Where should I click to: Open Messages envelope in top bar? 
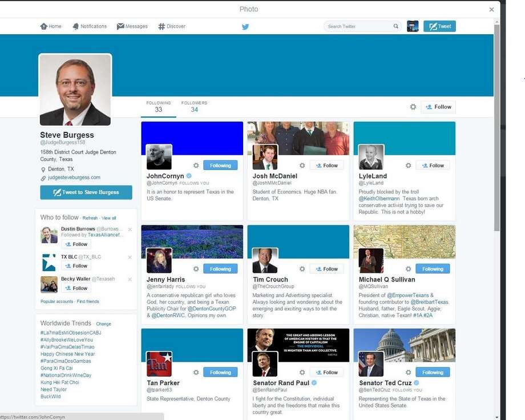[x=132, y=26]
